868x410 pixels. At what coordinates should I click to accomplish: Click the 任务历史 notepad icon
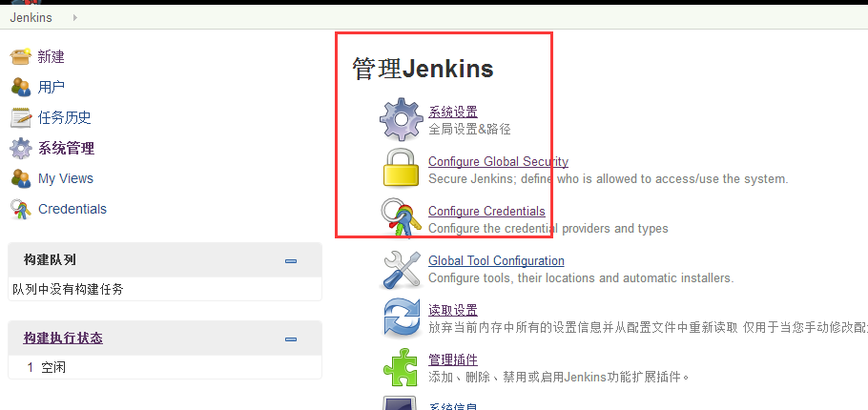[x=20, y=117]
